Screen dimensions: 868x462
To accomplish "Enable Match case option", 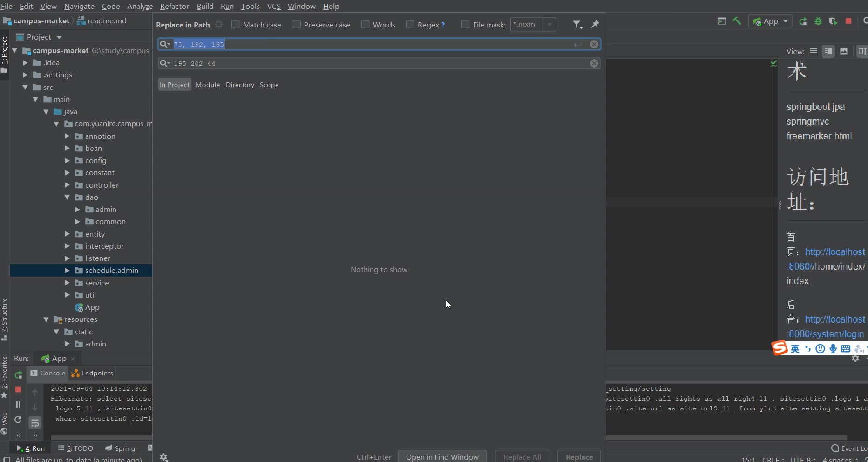I will [x=235, y=25].
